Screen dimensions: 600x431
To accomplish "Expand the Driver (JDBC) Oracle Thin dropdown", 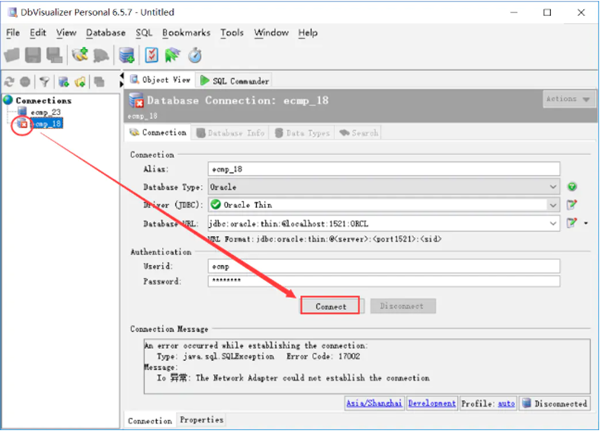I will (553, 205).
